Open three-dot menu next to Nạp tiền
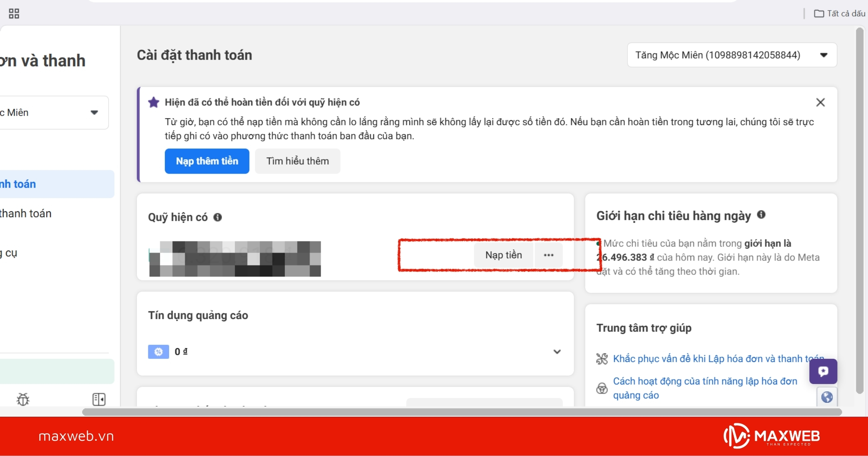The width and height of the screenshot is (868, 456). [x=548, y=255]
